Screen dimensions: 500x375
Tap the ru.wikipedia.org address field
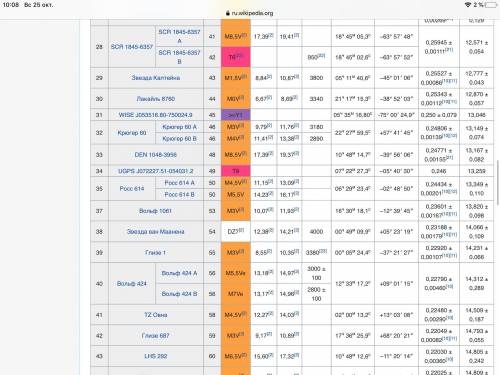[x=250, y=13]
